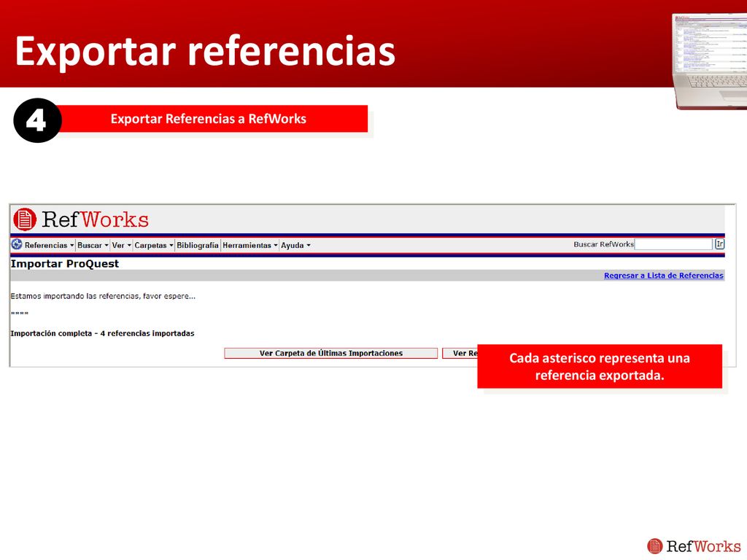Click Ver Carpeta de Últimas Importaciones button

[x=330, y=354]
